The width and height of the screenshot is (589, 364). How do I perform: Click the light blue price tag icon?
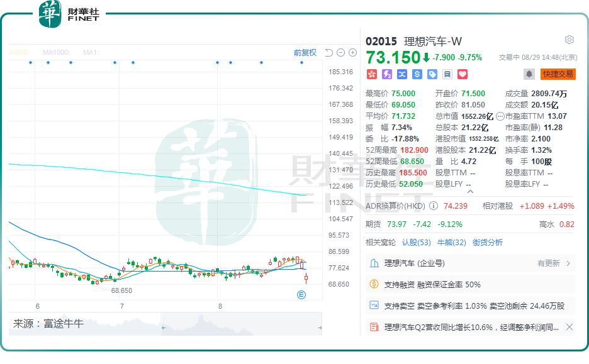tap(432, 74)
